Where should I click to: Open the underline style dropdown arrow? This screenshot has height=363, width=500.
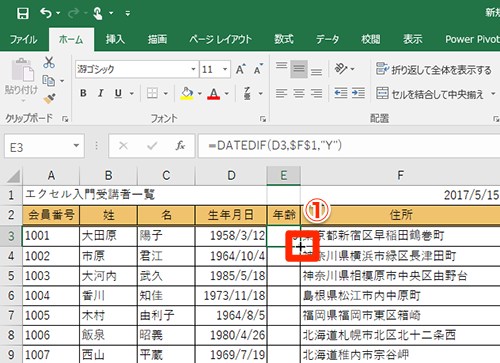(132, 94)
